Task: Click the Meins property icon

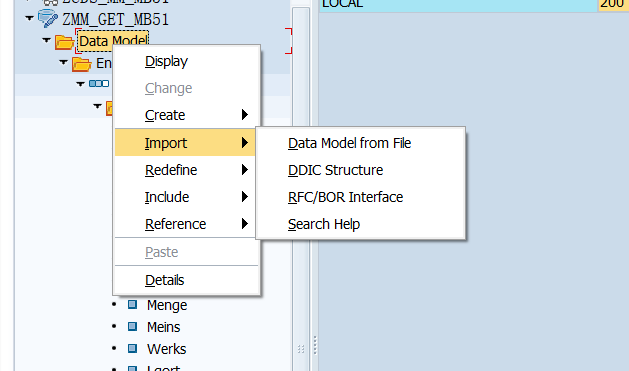Action: [132, 326]
